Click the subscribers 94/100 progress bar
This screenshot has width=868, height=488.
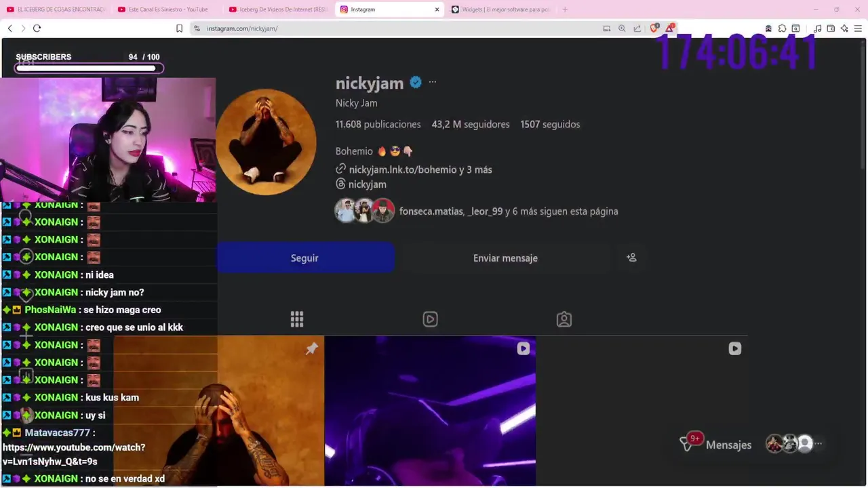(x=89, y=68)
